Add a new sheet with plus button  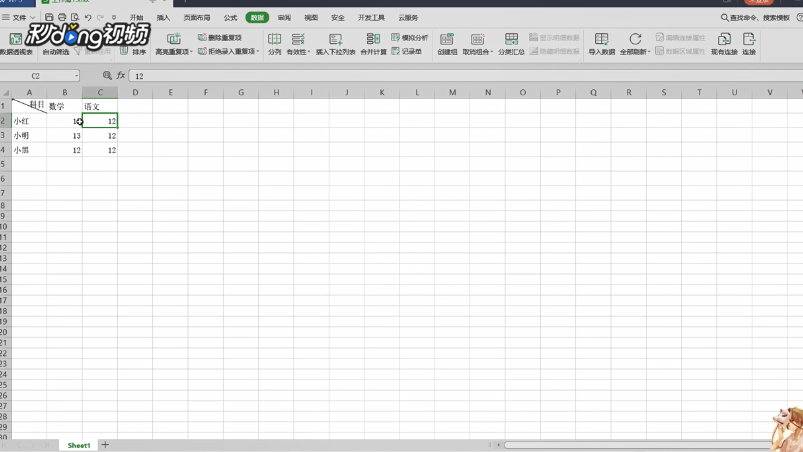[105, 445]
